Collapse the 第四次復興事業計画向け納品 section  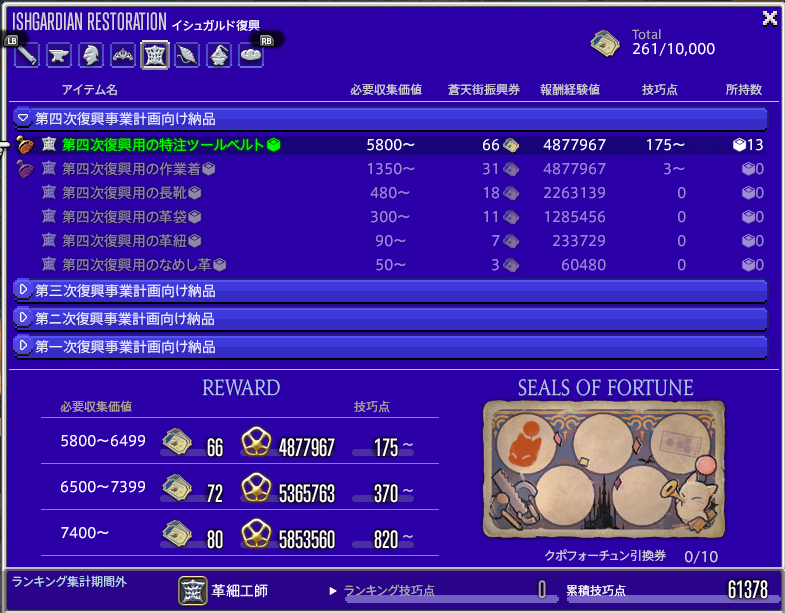pos(24,118)
